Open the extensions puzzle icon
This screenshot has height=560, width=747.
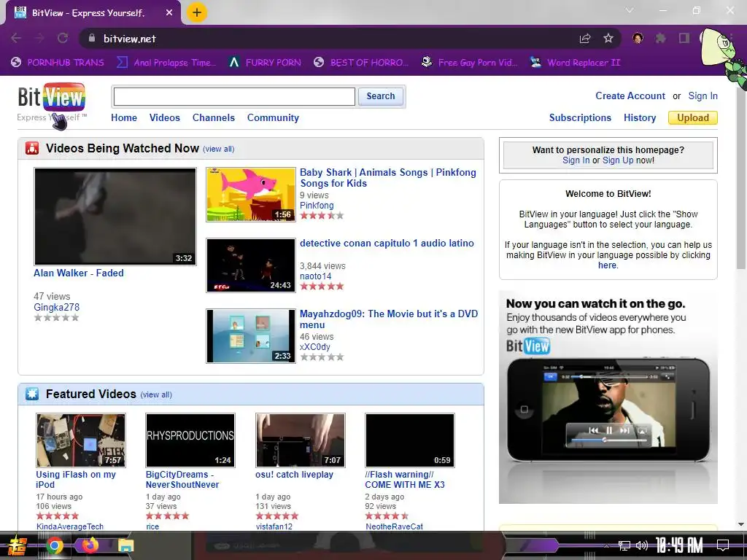pos(660,38)
